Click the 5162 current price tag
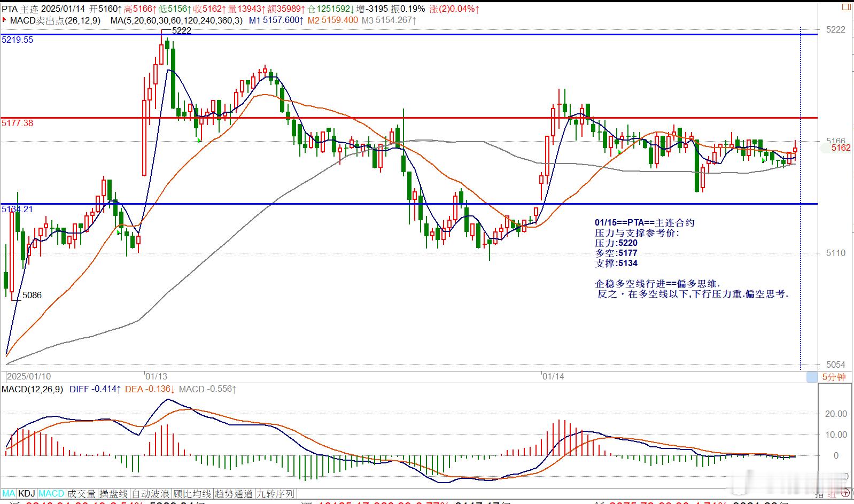Viewport: 854px width, 504px height. 841,148
